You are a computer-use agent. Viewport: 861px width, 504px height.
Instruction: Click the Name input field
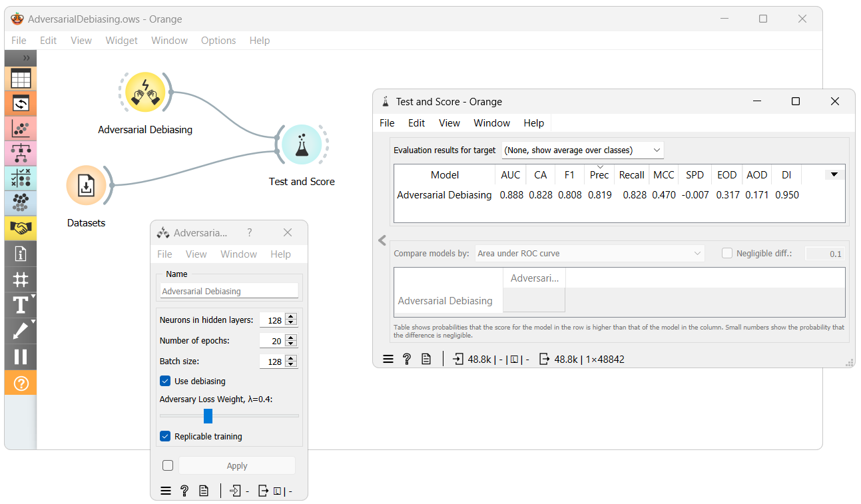229,291
